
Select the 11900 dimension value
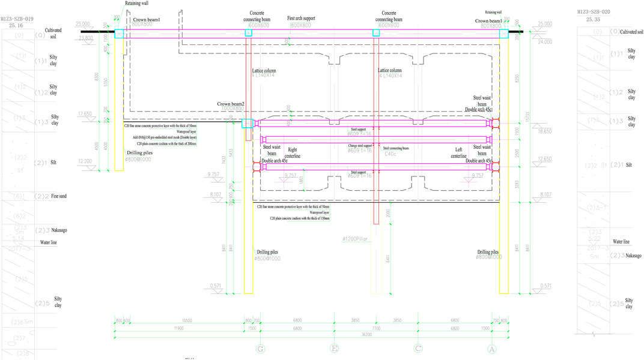(x=178, y=328)
